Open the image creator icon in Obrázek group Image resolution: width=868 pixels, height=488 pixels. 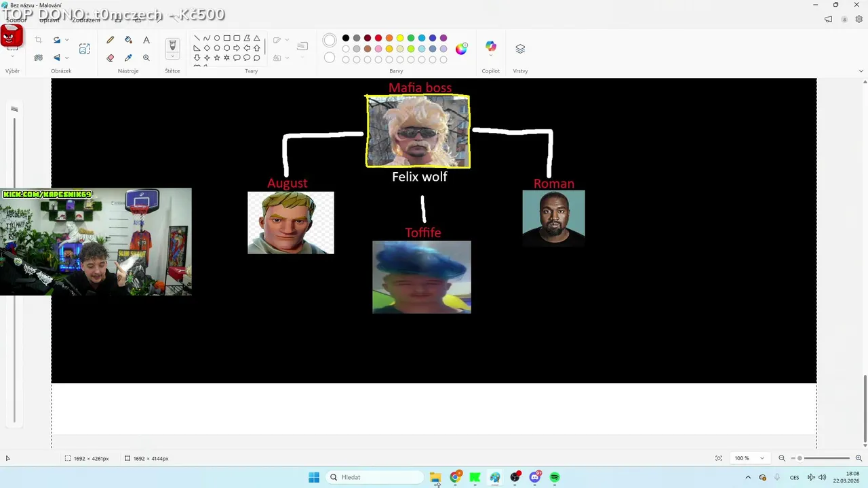click(84, 49)
